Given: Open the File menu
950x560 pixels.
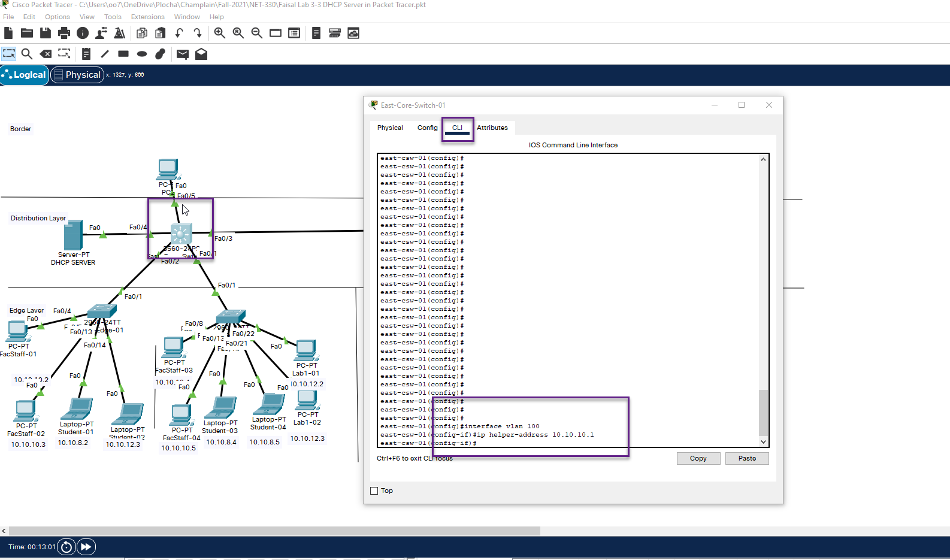Looking at the screenshot, I should [x=8, y=17].
